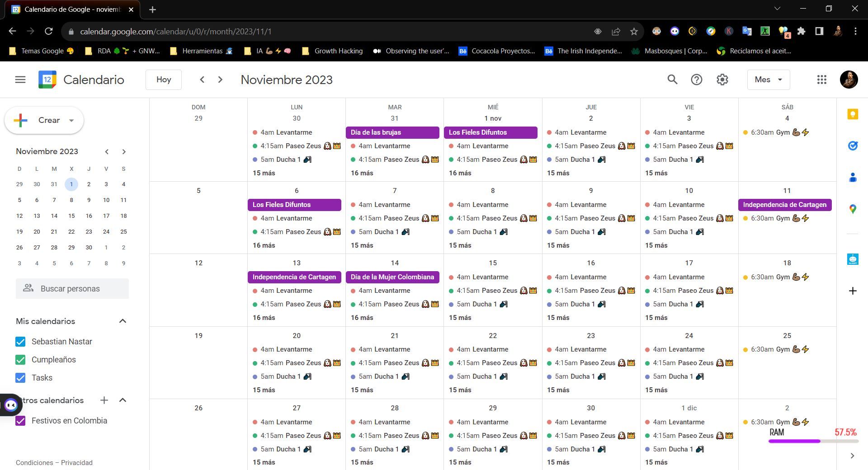Open a new browser tab
The width and height of the screenshot is (868, 470).
tap(152, 9)
